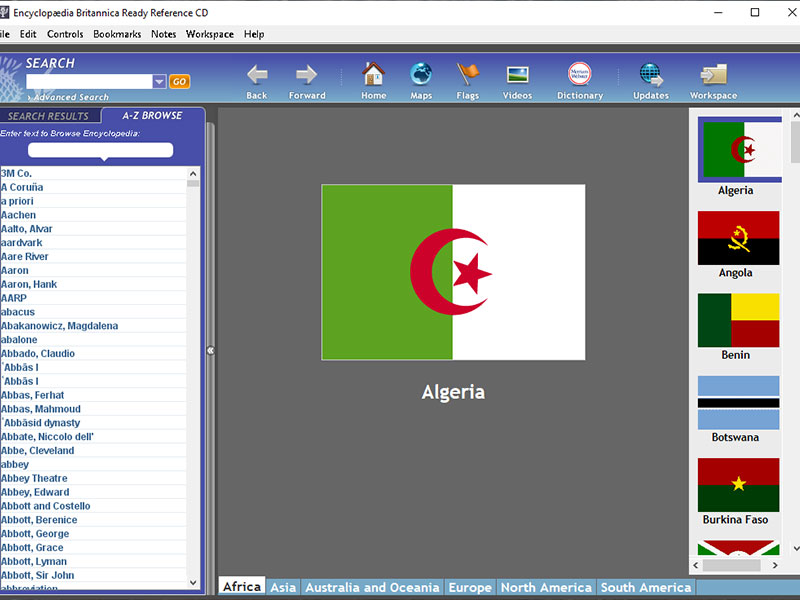Collapse the left panel with the double-arrow
The height and width of the screenshot is (600, 800).
tap(210, 351)
